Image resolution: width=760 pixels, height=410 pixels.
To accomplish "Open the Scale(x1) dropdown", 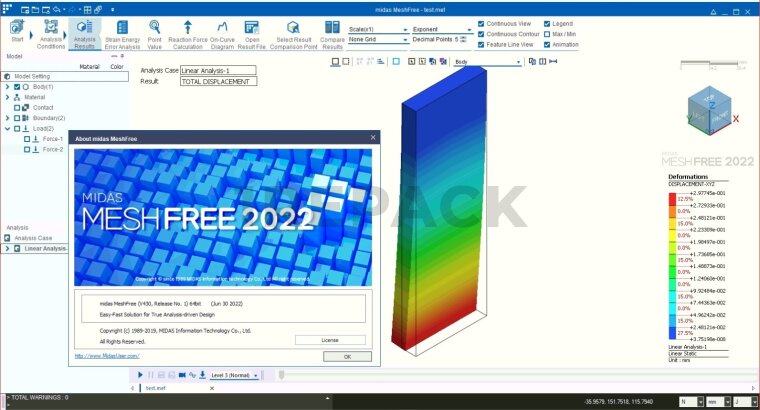I will tap(378, 29).
